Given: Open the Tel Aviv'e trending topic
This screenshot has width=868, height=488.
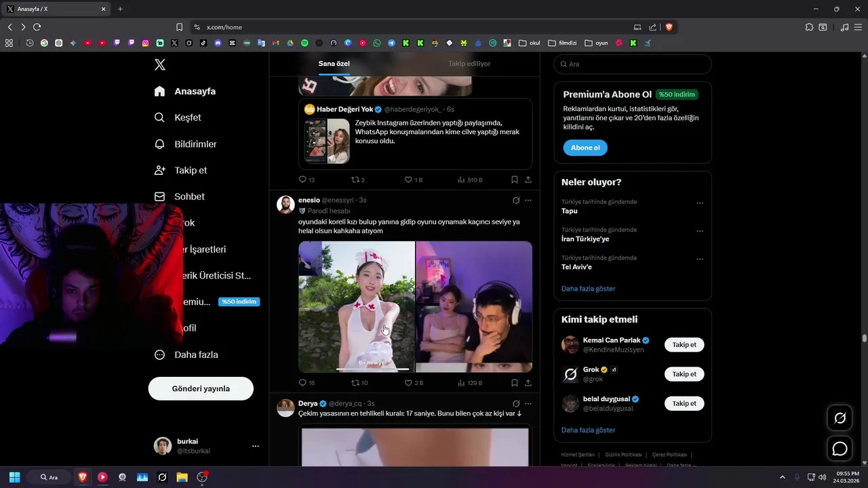Looking at the screenshot, I should coord(576,267).
